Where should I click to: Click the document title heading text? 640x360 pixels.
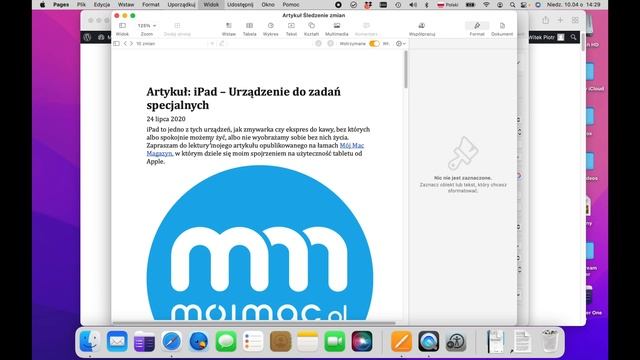click(244, 98)
